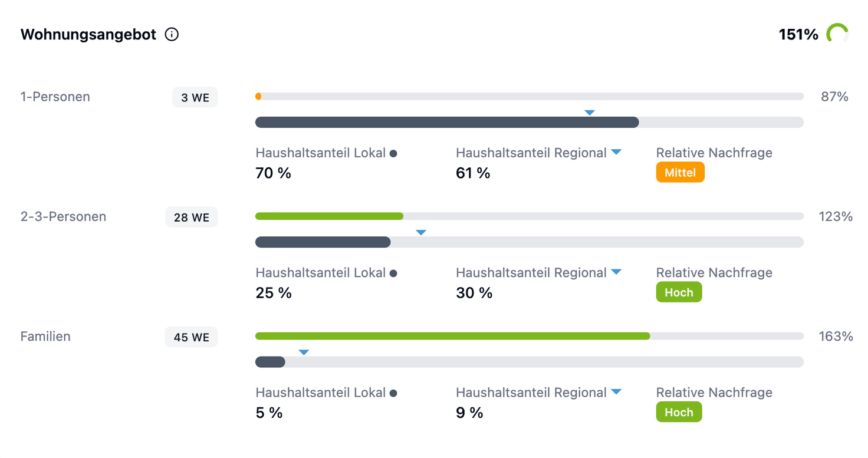Select the 45 WE badge
The height and width of the screenshot is (458, 868).
click(x=192, y=337)
